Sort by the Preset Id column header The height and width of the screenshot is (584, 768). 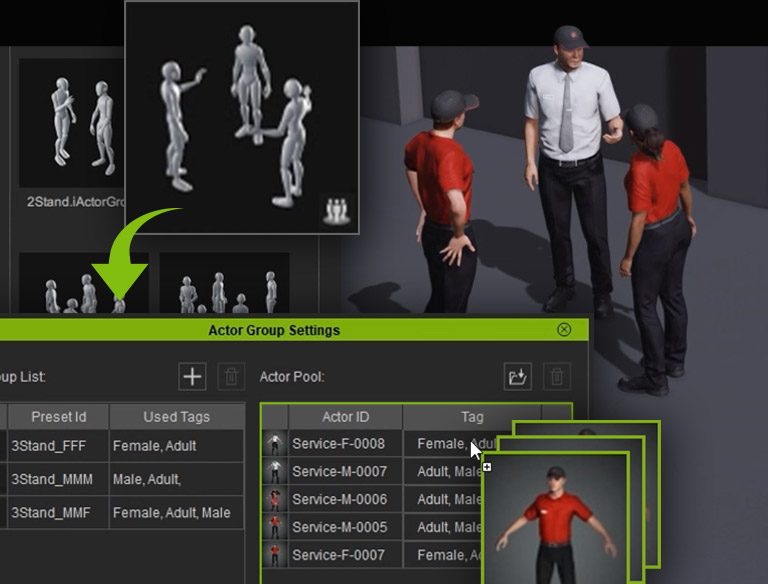[x=58, y=417]
